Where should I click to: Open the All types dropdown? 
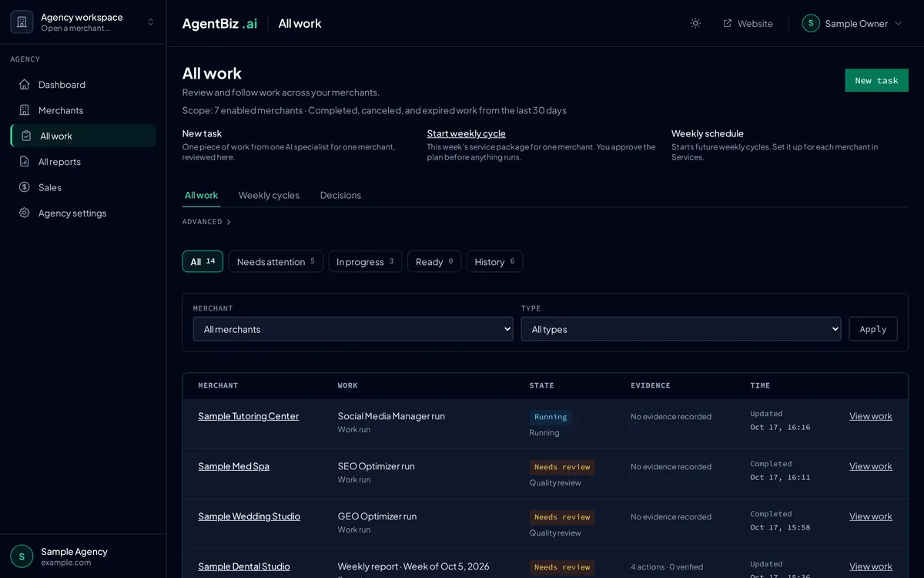(681, 329)
